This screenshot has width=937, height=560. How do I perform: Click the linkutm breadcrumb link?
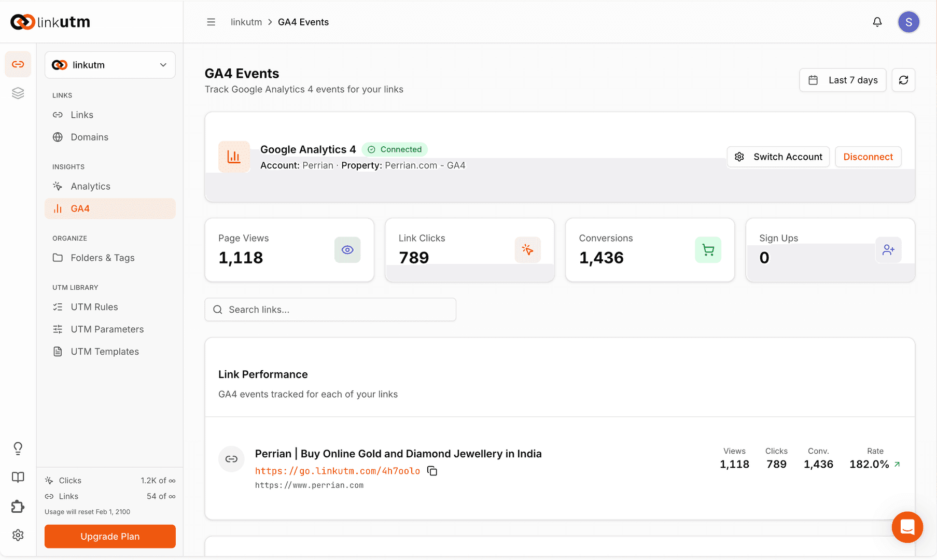coord(246,22)
